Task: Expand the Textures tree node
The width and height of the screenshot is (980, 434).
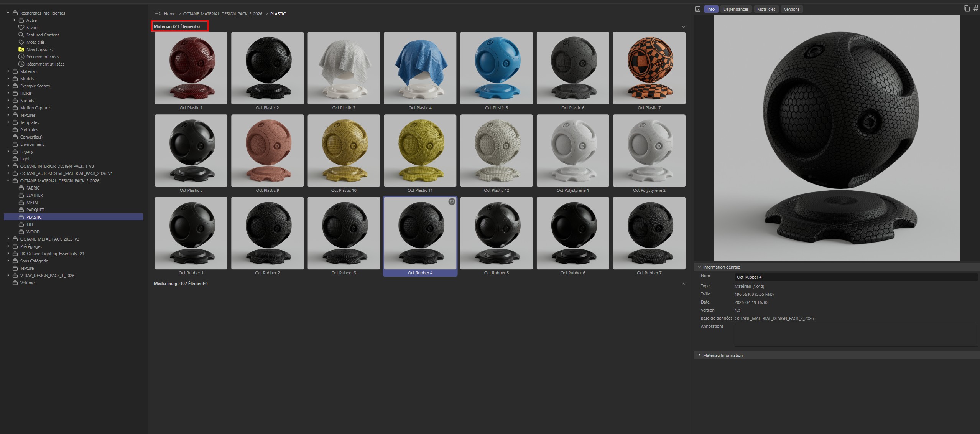Action: (x=8, y=115)
